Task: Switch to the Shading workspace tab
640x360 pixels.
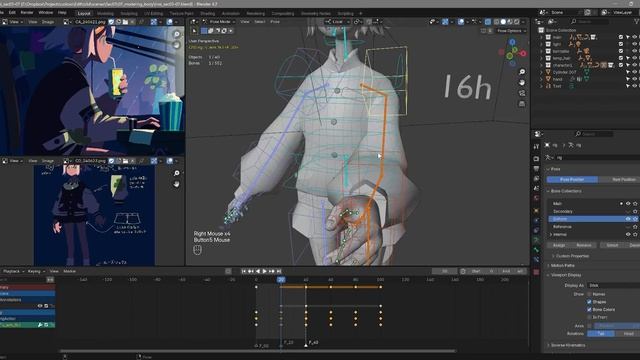Action: click(207, 13)
